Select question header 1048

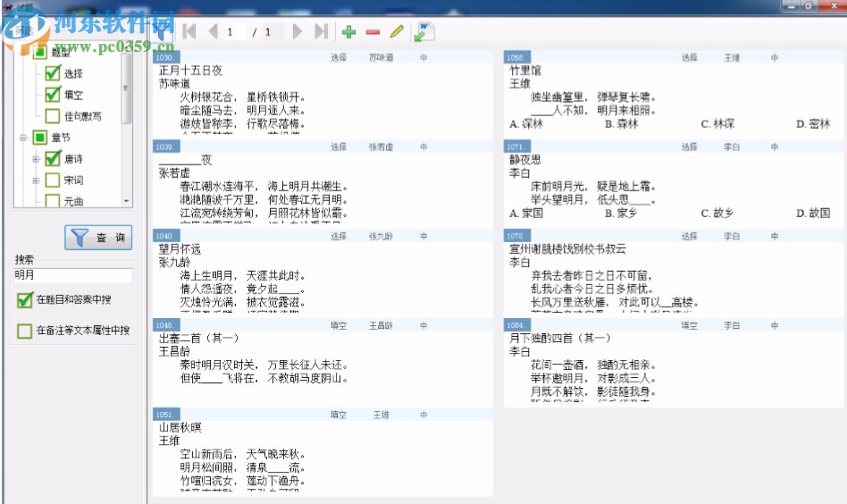pos(323,325)
